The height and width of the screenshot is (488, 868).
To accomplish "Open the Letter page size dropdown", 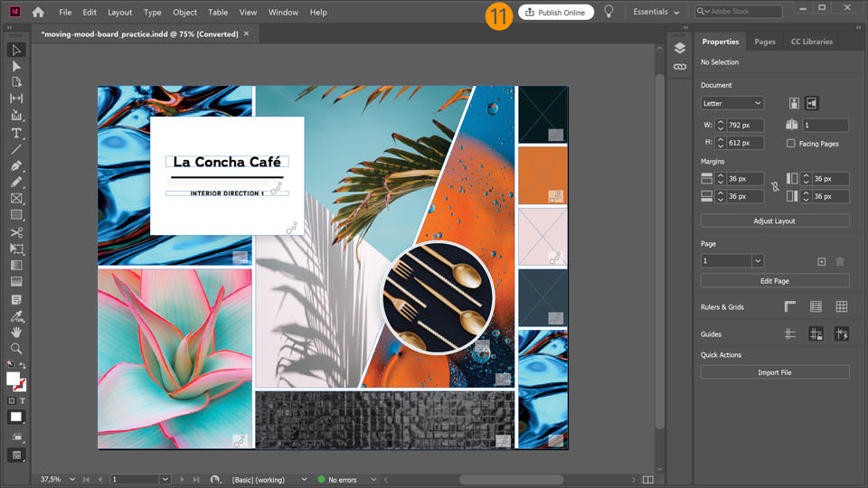I will coord(732,103).
